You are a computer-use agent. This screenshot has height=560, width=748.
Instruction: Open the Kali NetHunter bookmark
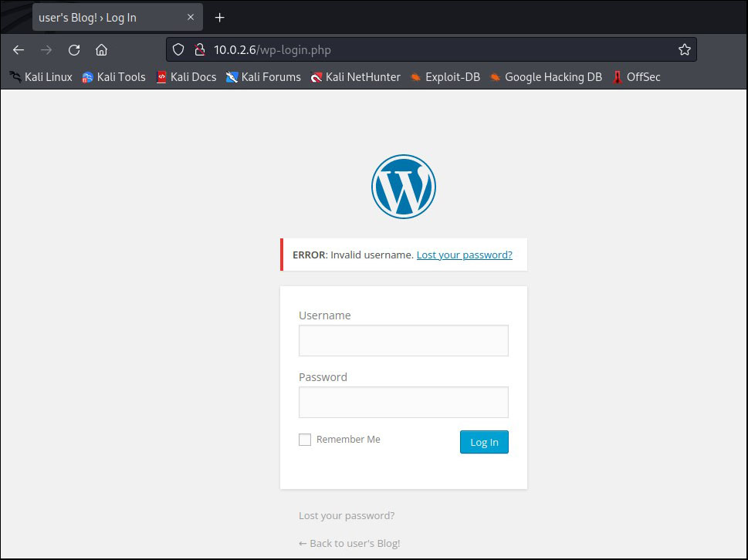coord(355,76)
